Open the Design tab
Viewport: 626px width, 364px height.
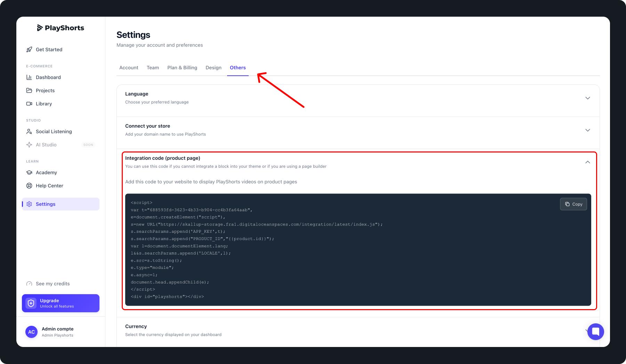[214, 68]
